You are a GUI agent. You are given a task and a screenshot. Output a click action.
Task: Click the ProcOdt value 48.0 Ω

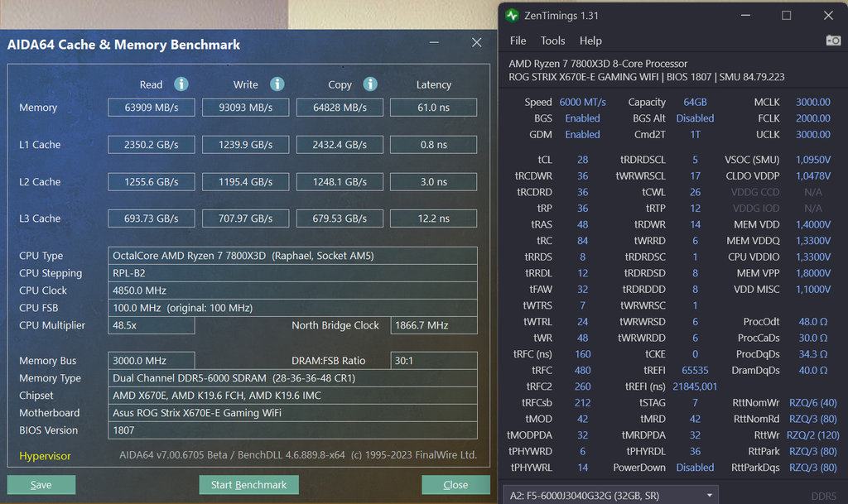813,322
